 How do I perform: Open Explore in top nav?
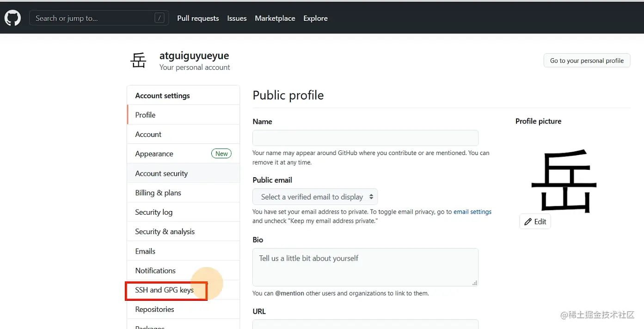(x=315, y=18)
